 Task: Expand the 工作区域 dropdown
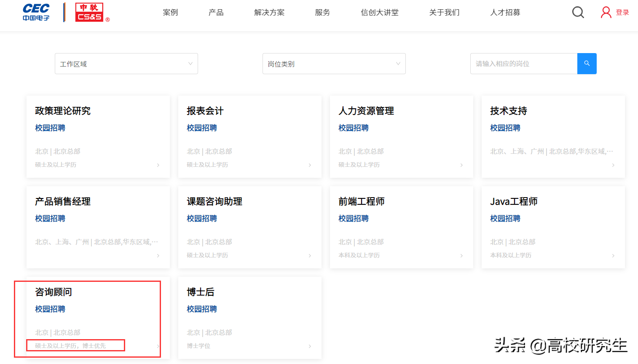coord(126,63)
